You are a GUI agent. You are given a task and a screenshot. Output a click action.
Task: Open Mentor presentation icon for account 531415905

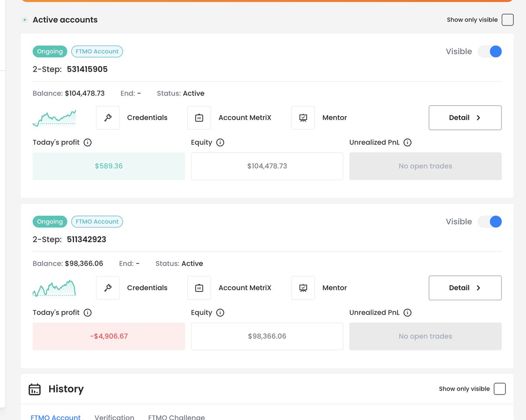(x=303, y=117)
